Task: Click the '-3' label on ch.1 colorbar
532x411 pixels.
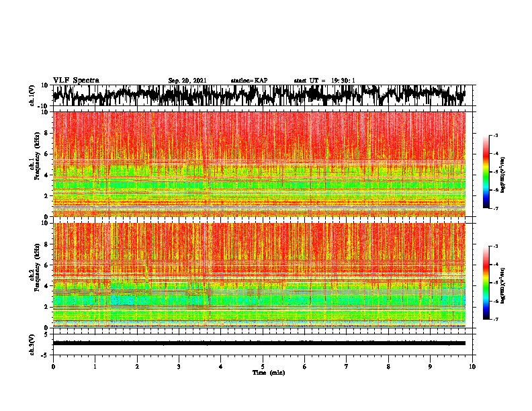Action: (495, 136)
